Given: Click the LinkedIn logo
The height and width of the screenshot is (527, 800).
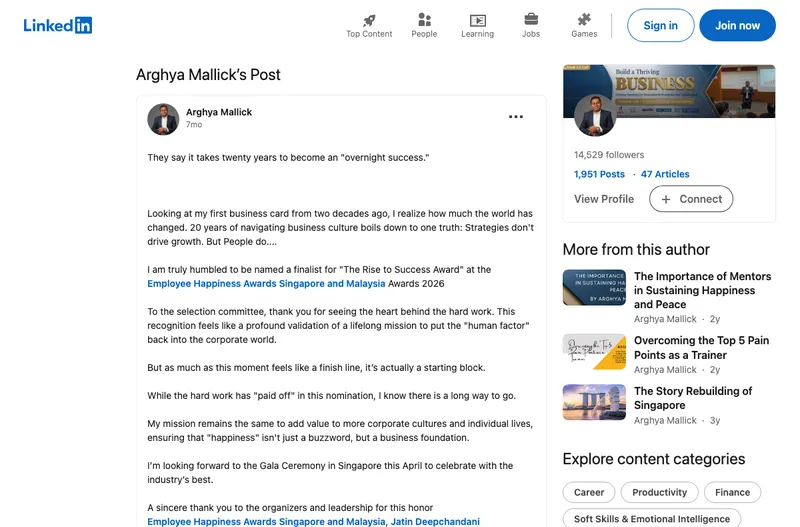Looking at the screenshot, I should tap(58, 25).
